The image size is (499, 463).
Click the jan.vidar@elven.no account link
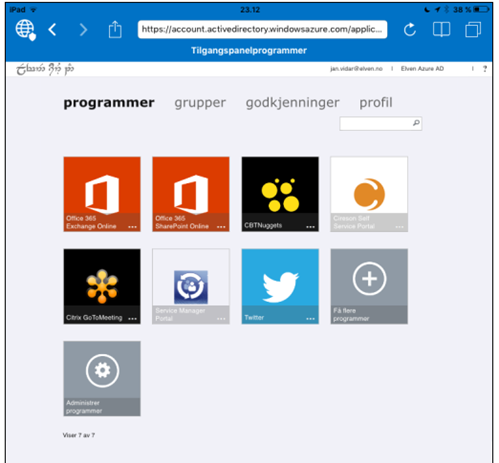pos(356,69)
